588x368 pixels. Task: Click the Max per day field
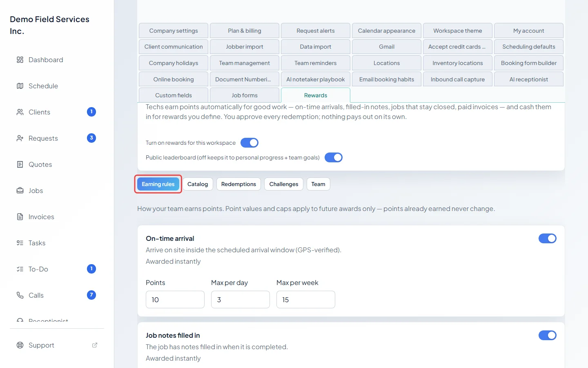pyautogui.click(x=241, y=300)
